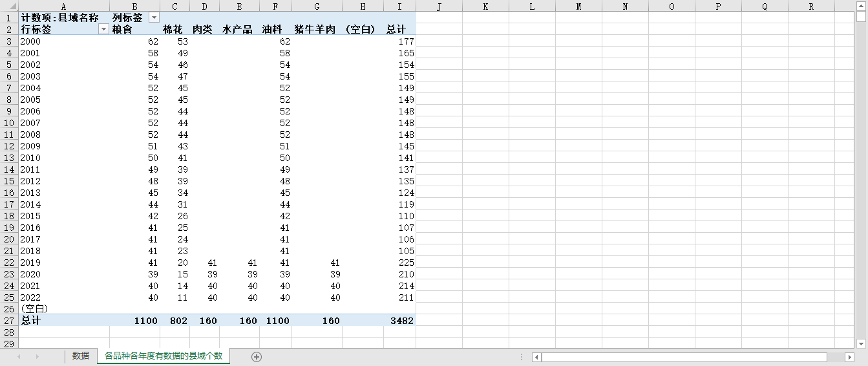Screen dimensions: 868x366
Task: Select the 棉花 column label cell
Action: (175, 29)
